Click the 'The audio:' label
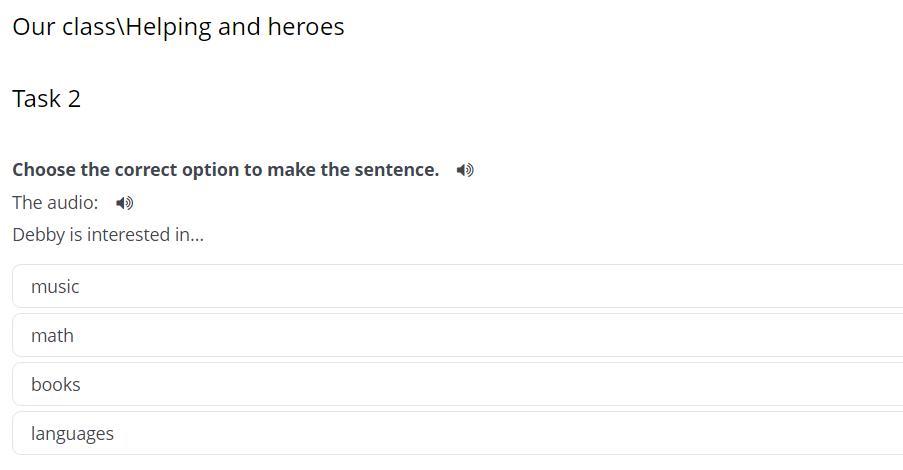The image size is (903, 470). click(x=55, y=203)
